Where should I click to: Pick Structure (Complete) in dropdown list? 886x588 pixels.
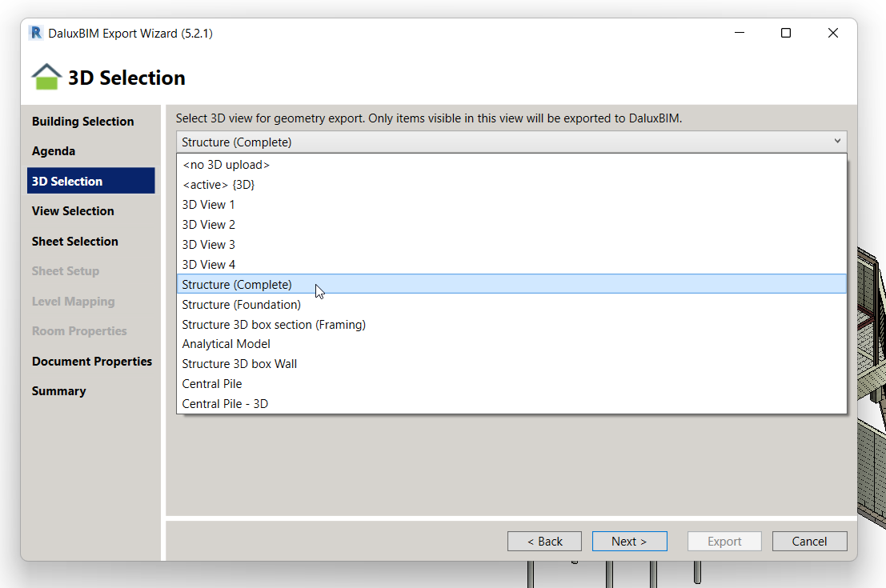pos(511,284)
